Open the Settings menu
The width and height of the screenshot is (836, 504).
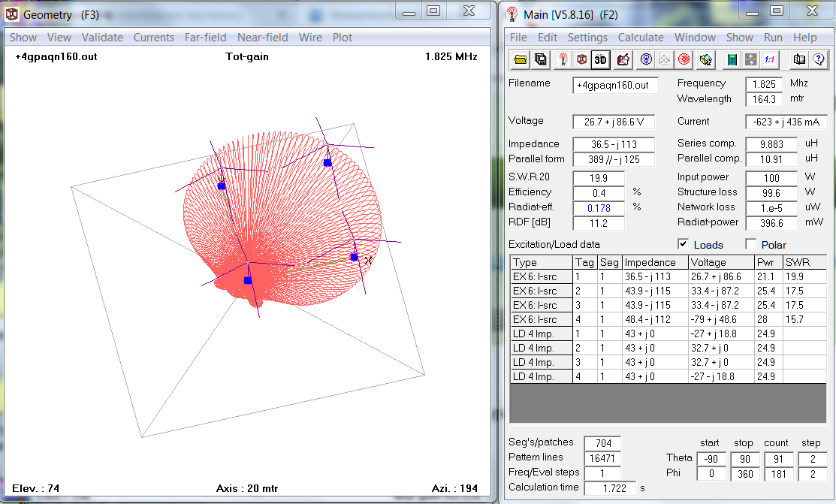click(587, 38)
